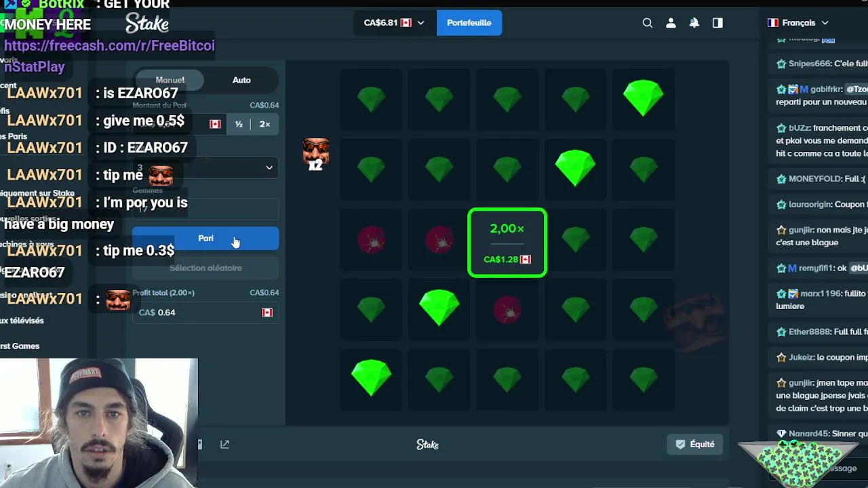The height and width of the screenshot is (488, 868).
Task: Click the Stake logo below the game grid
Action: [427, 445]
